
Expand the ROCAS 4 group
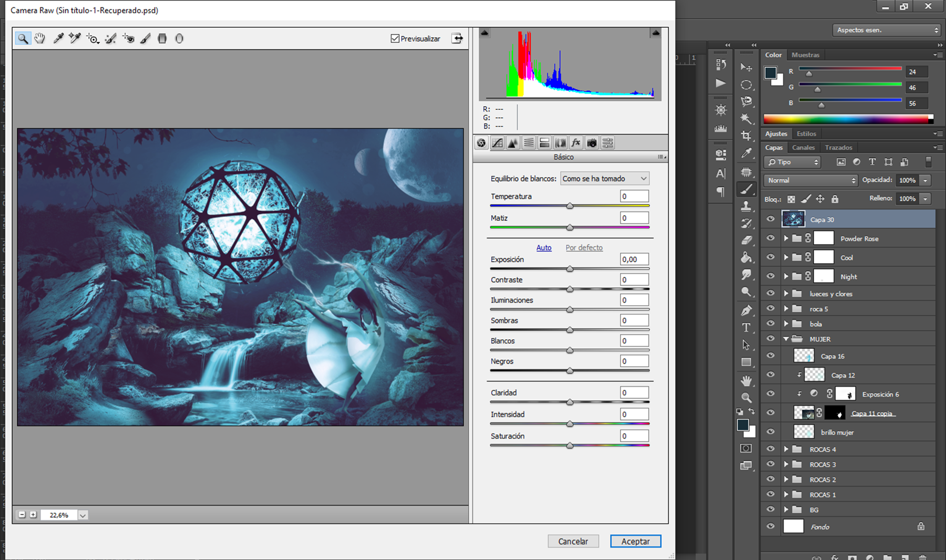pyautogui.click(x=786, y=449)
